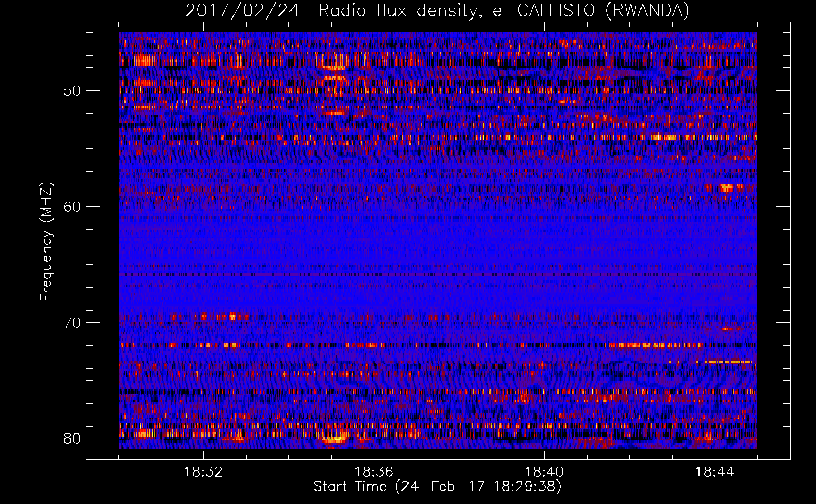Click the plot title "Radio flux density, e-CALLISTO (RWANDA)"

[x=504, y=11]
